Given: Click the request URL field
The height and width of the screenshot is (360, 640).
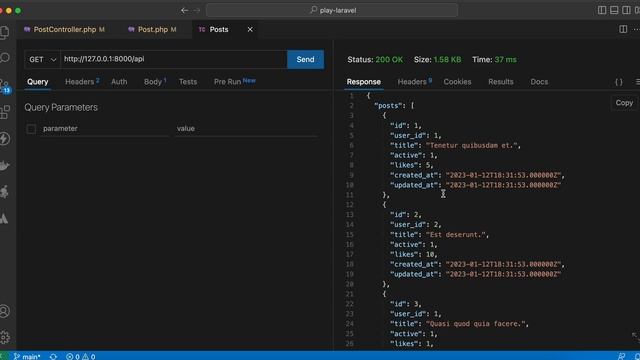Looking at the screenshot, I should point(173,59).
